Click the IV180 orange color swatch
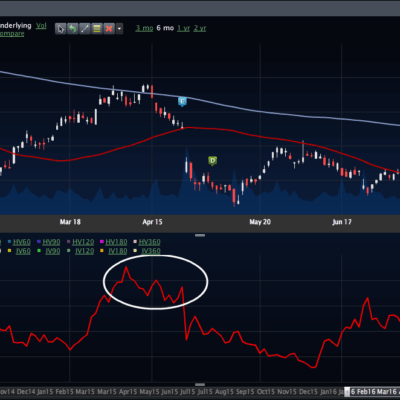This screenshot has height=400, width=400. click(x=102, y=251)
